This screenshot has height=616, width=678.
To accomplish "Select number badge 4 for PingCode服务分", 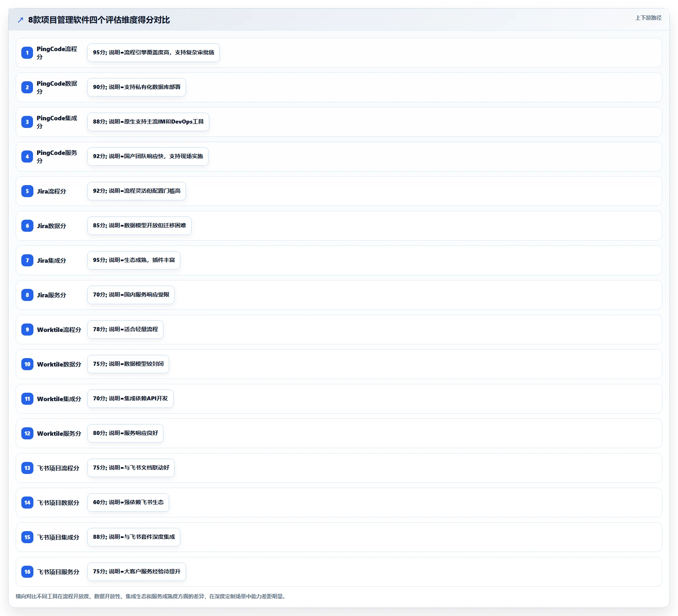I will tap(27, 157).
